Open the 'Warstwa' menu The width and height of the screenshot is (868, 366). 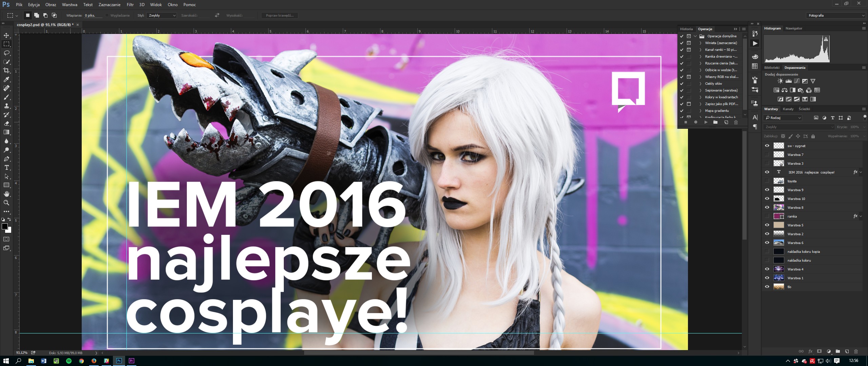click(x=70, y=5)
